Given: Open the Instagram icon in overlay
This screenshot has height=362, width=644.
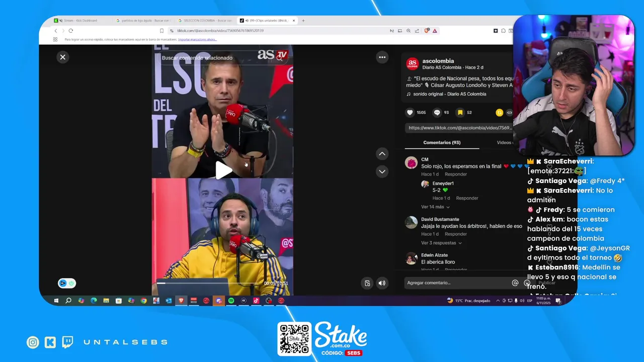Looking at the screenshot, I should coord(33,342).
